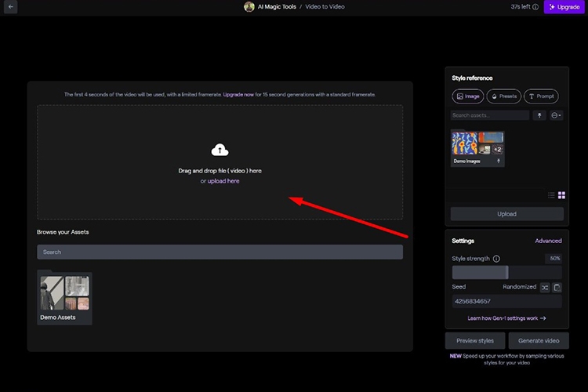Select the Image style reference tab

[x=467, y=96]
